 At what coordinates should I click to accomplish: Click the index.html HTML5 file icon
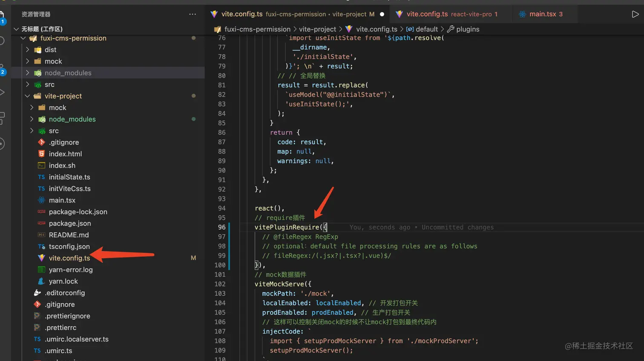(x=41, y=154)
